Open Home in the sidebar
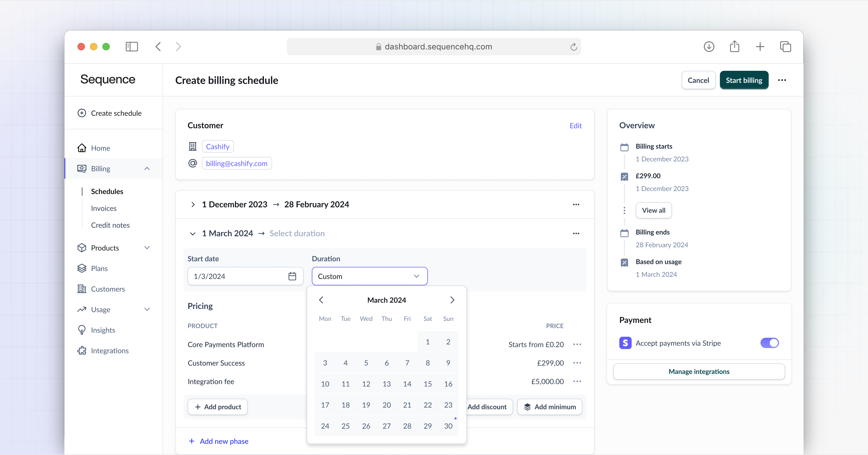Viewport: 868px width, 455px height. coord(94,148)
